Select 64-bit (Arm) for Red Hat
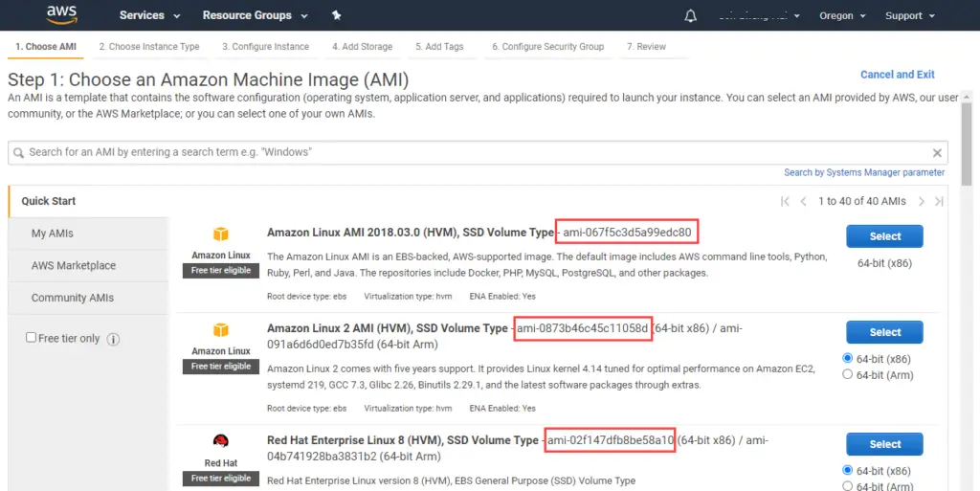 [848, 486]
